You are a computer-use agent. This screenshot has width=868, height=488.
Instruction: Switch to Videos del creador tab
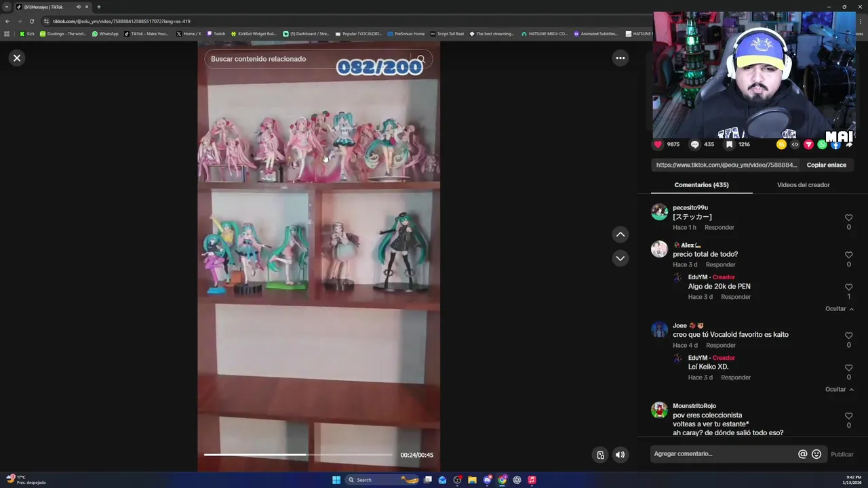(x=803, y=185)
